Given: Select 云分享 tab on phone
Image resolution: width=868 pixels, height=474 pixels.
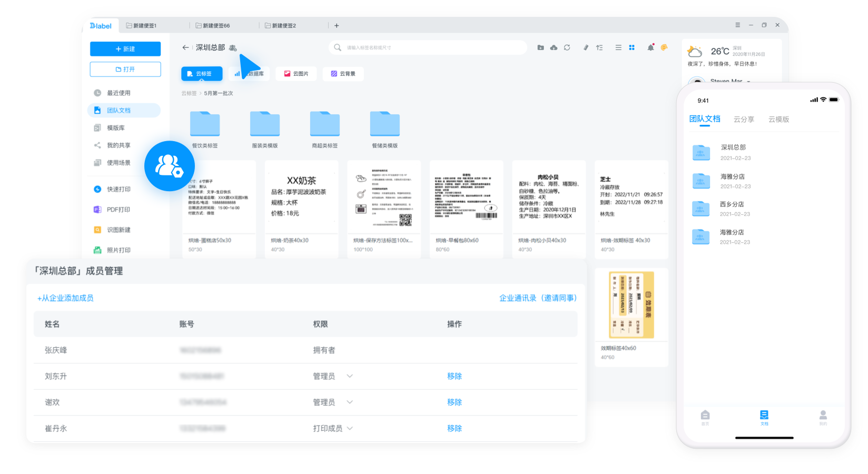Looking at the screenshot, I should click(x=744, y=120).
